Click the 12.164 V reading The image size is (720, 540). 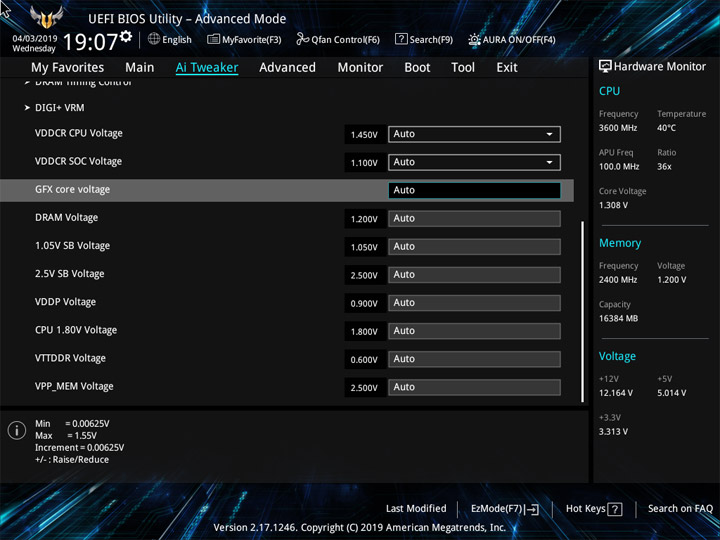click(x=616, y=393)
